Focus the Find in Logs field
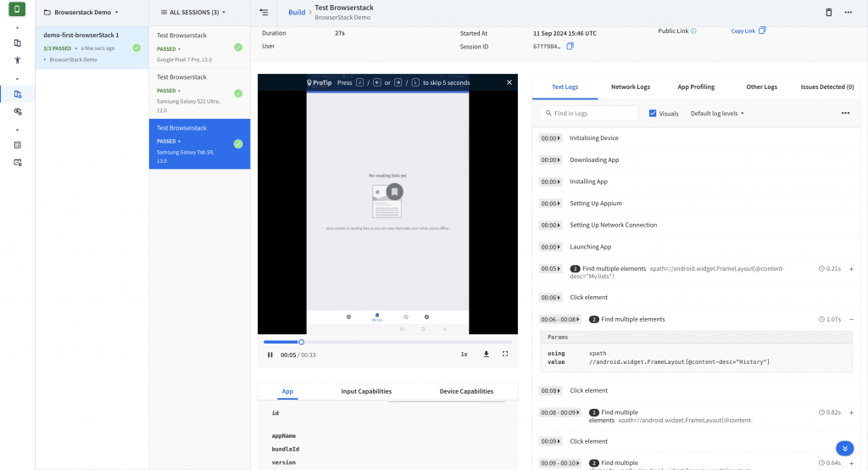This screenshot has height=470, width=868. click(589, 113)
